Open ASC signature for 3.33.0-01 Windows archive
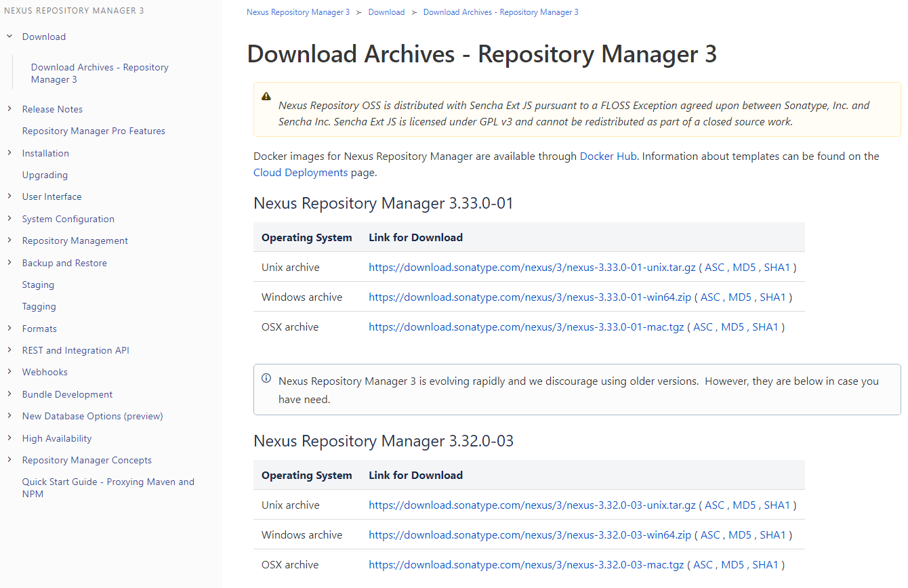 coord(710,297)
